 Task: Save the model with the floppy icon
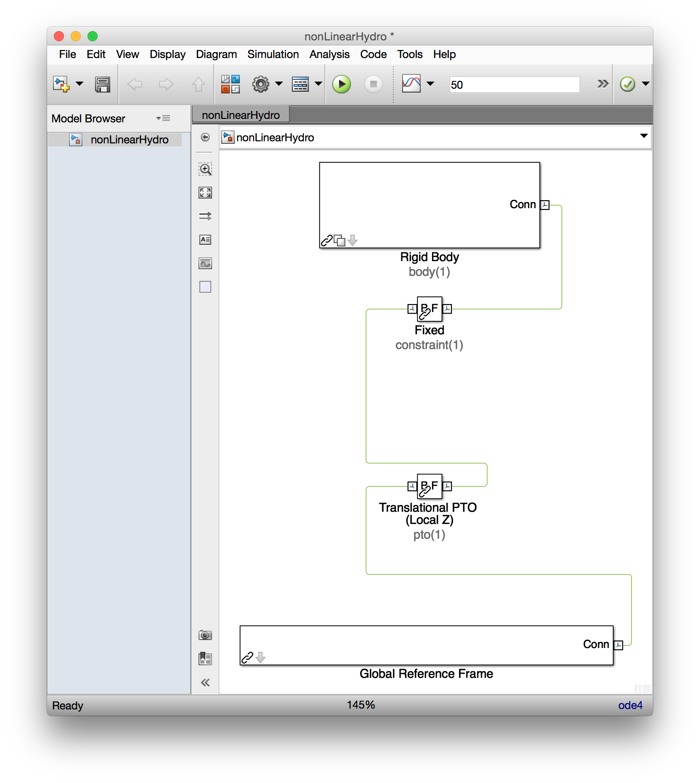point(103,85)
